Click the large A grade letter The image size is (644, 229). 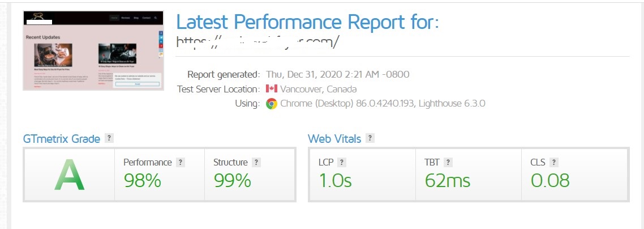coord(69,175)
